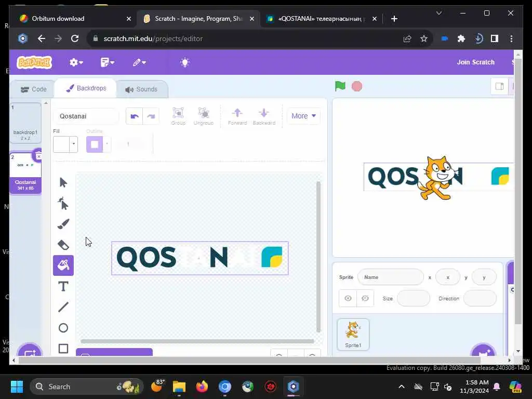Viewport: 532px width, 399px height.
Task: Click the Share page icon in address bar
Action: click(407, 38)
